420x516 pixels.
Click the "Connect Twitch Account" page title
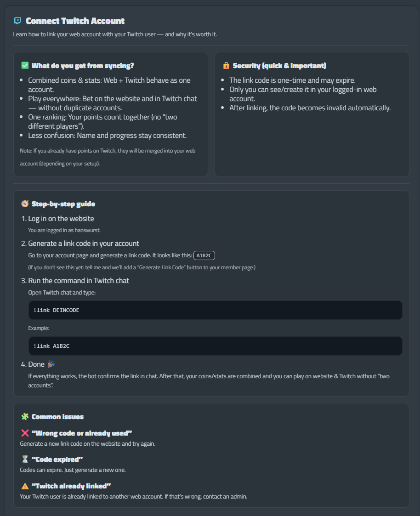coord(75,21)
